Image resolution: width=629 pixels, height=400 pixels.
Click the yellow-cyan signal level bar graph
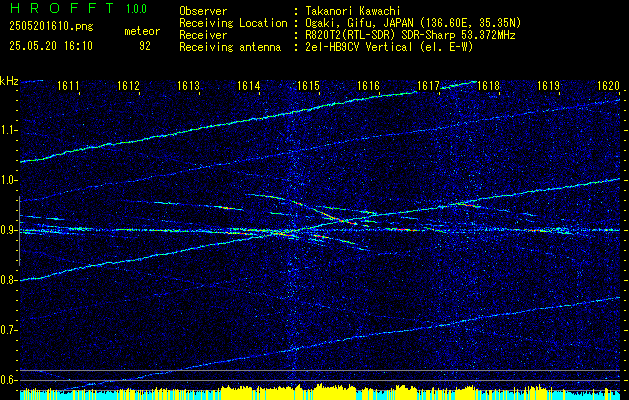click(x=320, y=392)
